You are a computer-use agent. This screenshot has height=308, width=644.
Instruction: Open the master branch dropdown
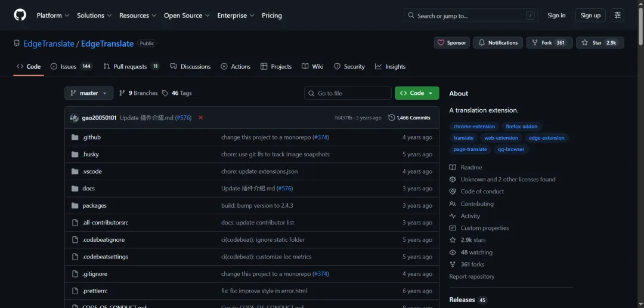88,93
